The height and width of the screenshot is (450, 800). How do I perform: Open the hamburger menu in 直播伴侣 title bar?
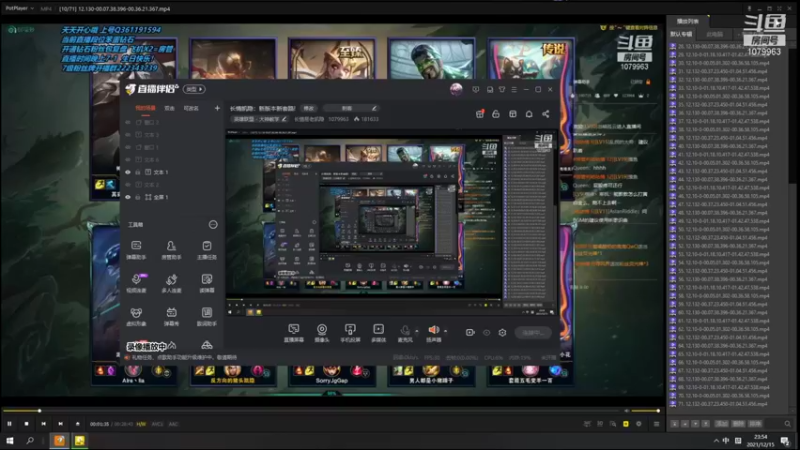[x=514, y=89]
